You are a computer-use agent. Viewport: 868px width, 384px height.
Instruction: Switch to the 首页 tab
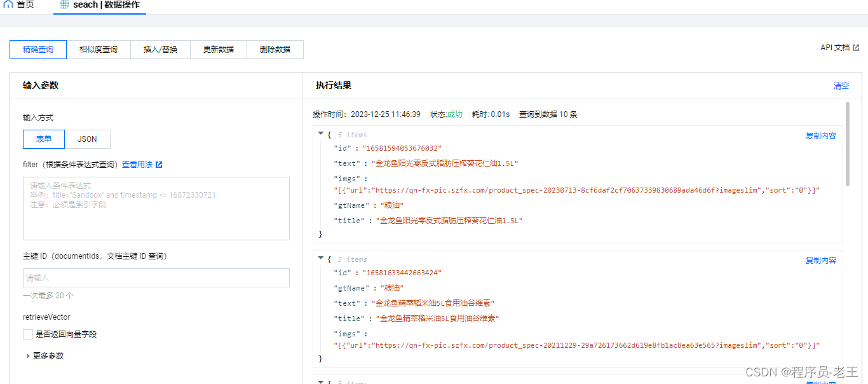(x=19, y=5)
